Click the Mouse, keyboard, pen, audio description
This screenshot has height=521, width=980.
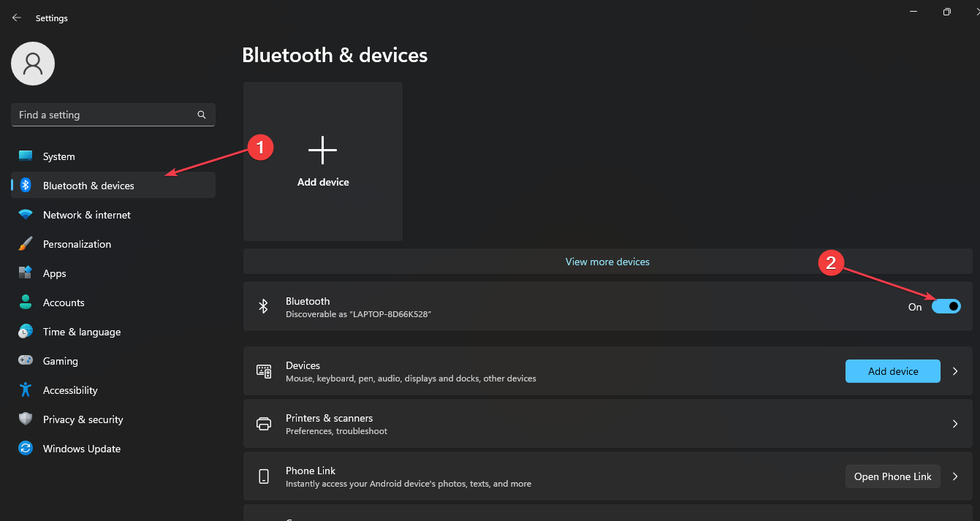coord(411,379)
